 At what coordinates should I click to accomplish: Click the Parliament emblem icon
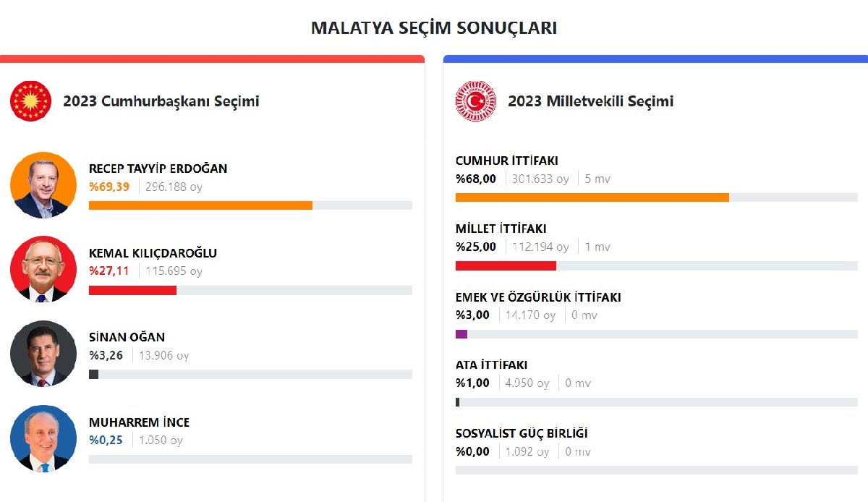point(475,101)
